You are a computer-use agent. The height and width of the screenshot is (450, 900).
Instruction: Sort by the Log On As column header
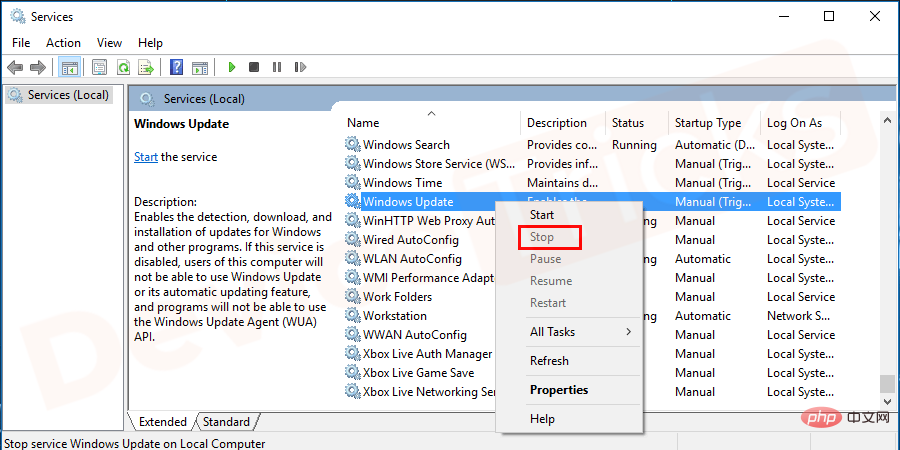point(801,123)
